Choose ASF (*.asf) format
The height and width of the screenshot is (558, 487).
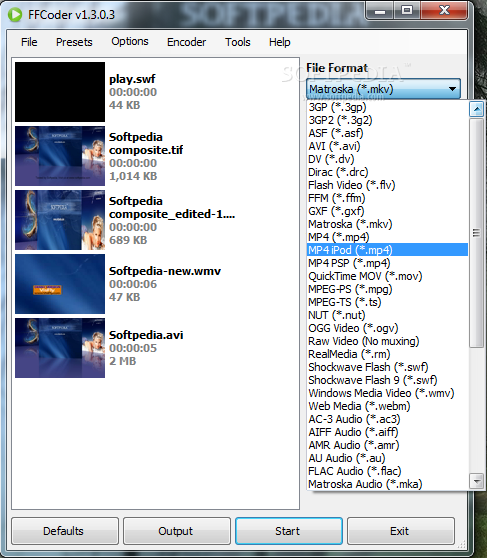(x=387, y=133)
